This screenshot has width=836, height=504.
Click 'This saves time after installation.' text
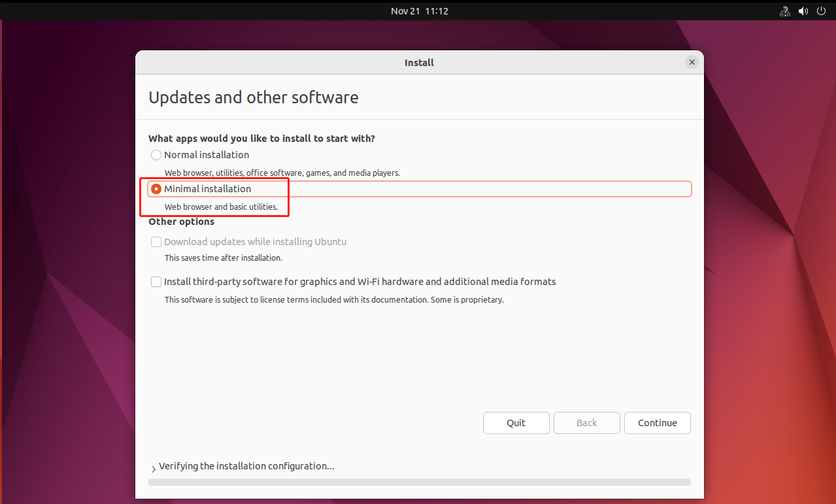223,258
